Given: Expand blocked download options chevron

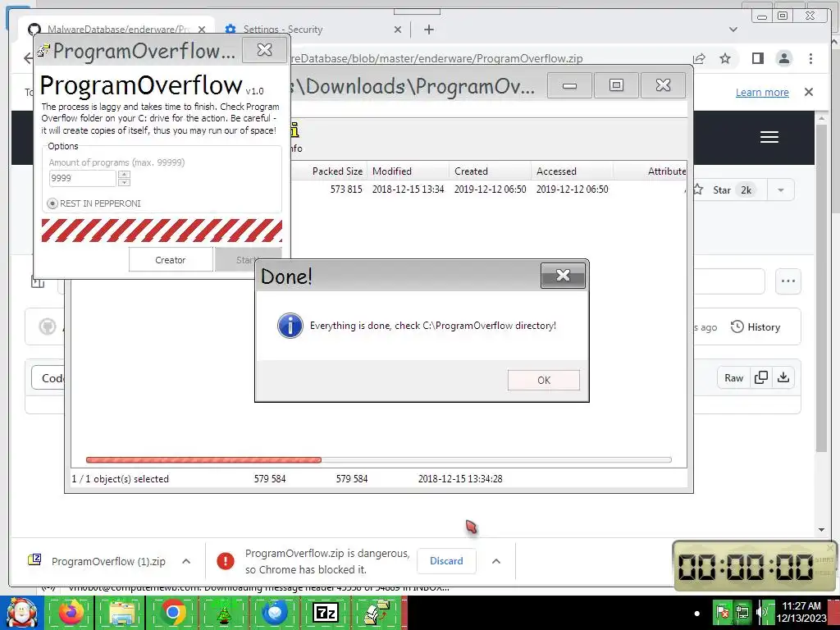Looking at the screenshot, I should [x=496, y=561].
